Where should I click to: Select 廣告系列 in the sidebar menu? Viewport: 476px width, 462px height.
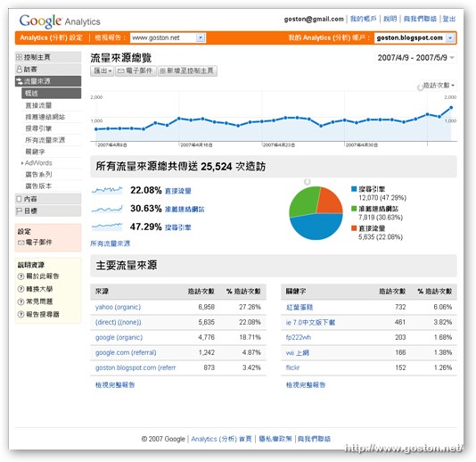(38, 175)
